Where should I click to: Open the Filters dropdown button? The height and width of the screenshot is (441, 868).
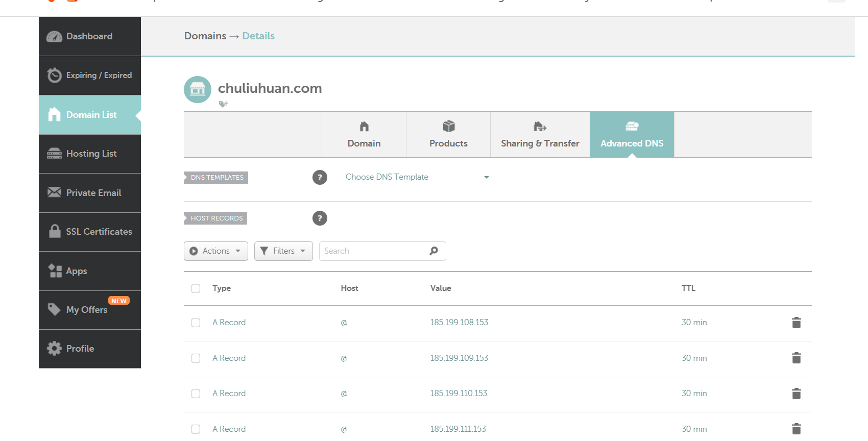click(x=283, y=251)
